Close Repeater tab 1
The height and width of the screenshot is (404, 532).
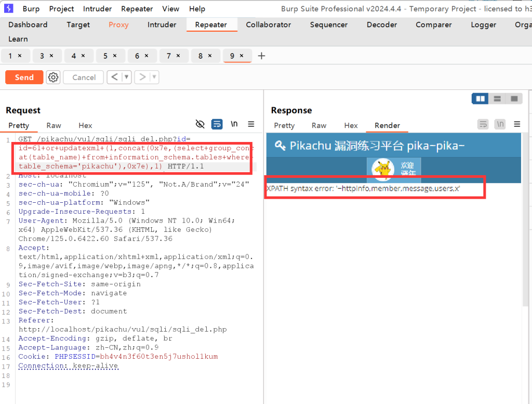click(x=20, y=56)
